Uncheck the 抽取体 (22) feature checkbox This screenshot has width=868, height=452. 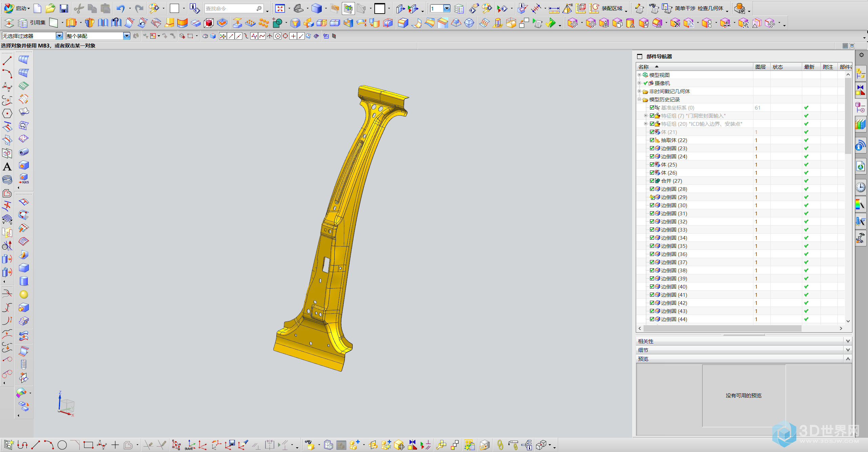coord(652,140)
